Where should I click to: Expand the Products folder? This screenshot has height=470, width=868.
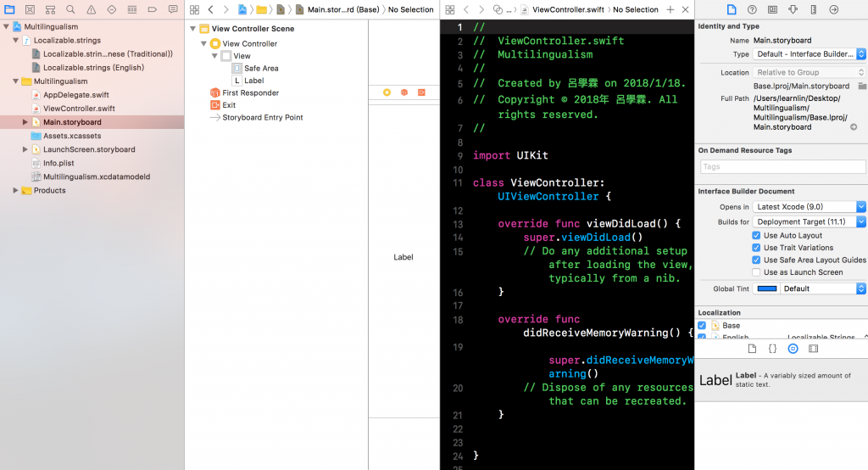click(15, 190)
